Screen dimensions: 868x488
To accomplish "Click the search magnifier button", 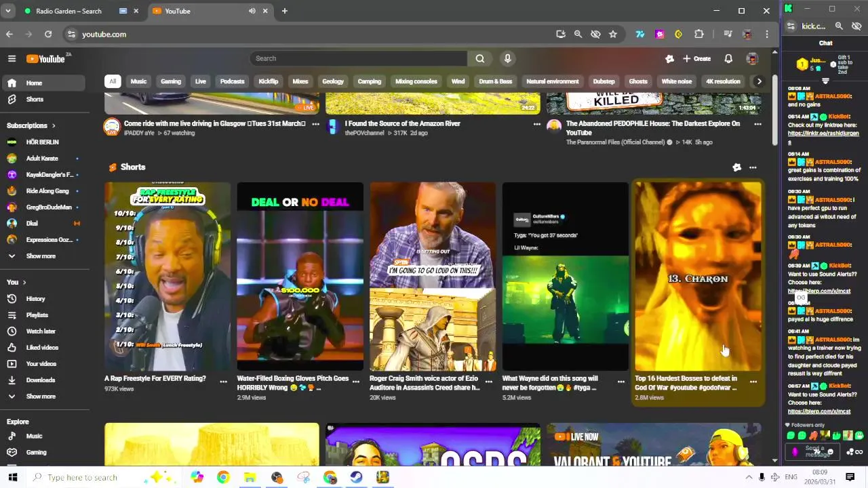I will click(479, 58).
